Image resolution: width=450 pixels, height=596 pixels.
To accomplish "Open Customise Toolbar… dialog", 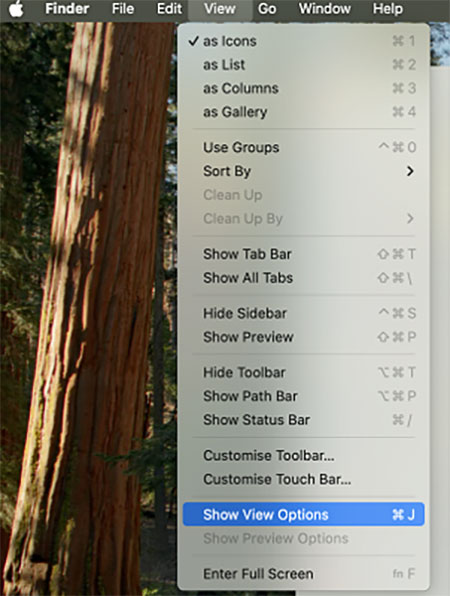I will click(303, 455).
